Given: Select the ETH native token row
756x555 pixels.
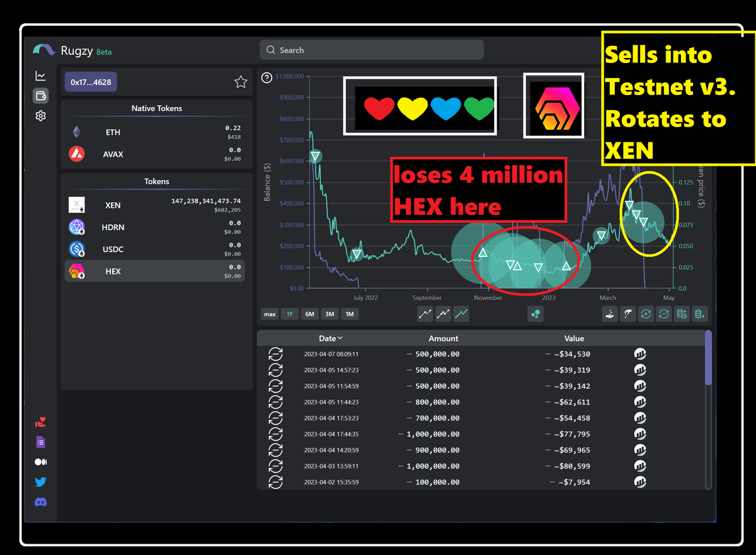Looking at the screenshot, I should pos(156,132).
